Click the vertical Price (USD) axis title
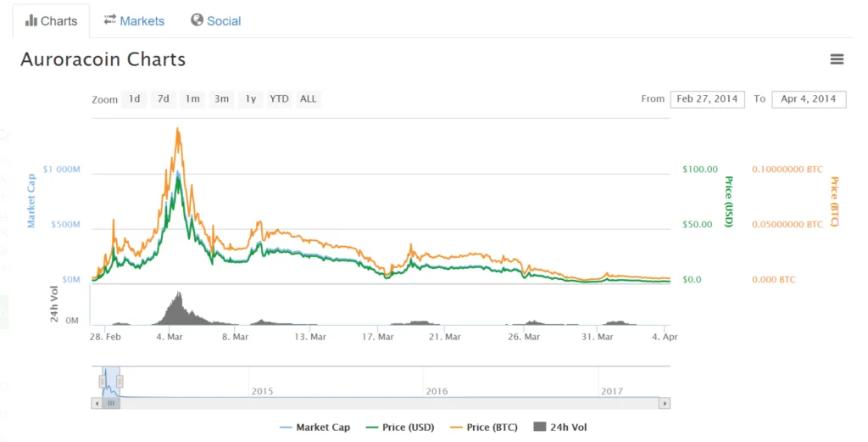This screenshot has width=868, height=442. click(728, 201)
